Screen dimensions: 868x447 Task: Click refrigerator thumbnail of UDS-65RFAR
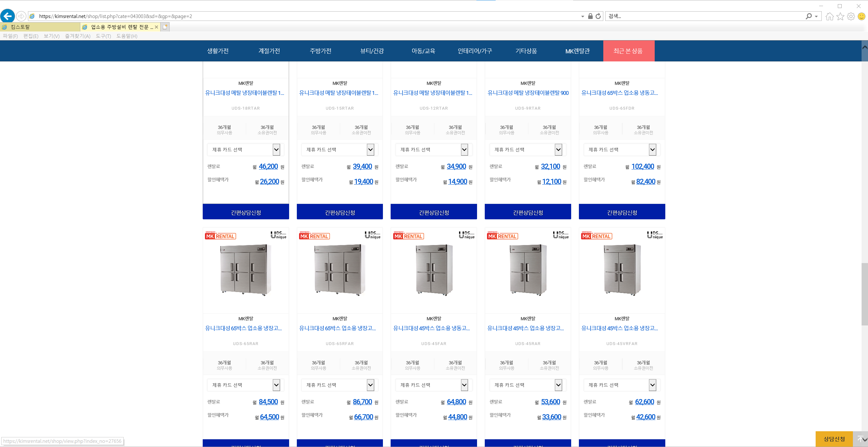click(x=340, y=270)
